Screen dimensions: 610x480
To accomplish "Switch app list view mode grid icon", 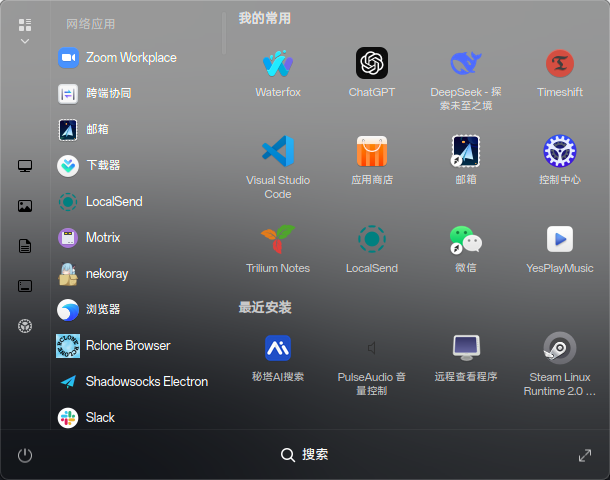I will coord(25,25).
